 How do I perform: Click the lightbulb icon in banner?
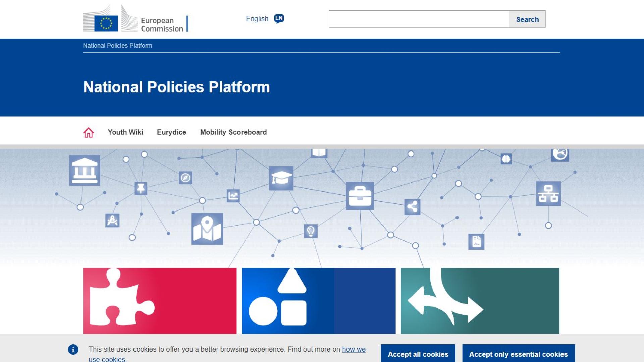[311, 231]
